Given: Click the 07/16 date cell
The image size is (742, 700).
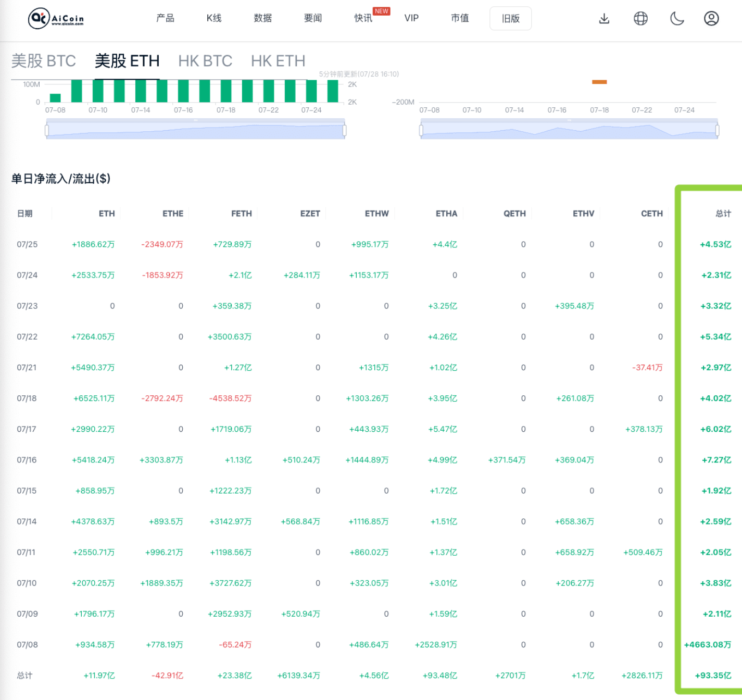Looking at the screenshot, I should click(x=27, y=460).
